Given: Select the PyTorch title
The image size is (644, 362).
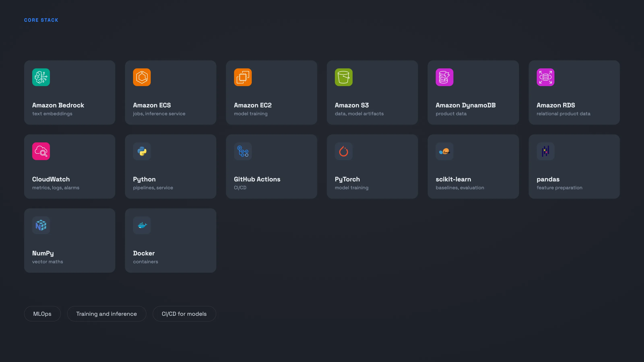Looking at the screenshot, I should point(348,179).
